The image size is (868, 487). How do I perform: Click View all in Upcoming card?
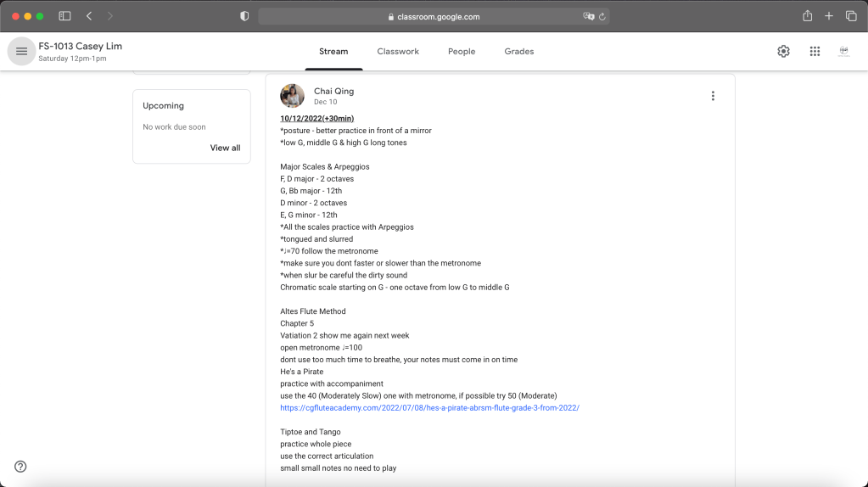pyautogui.click(x=225, y=148)
